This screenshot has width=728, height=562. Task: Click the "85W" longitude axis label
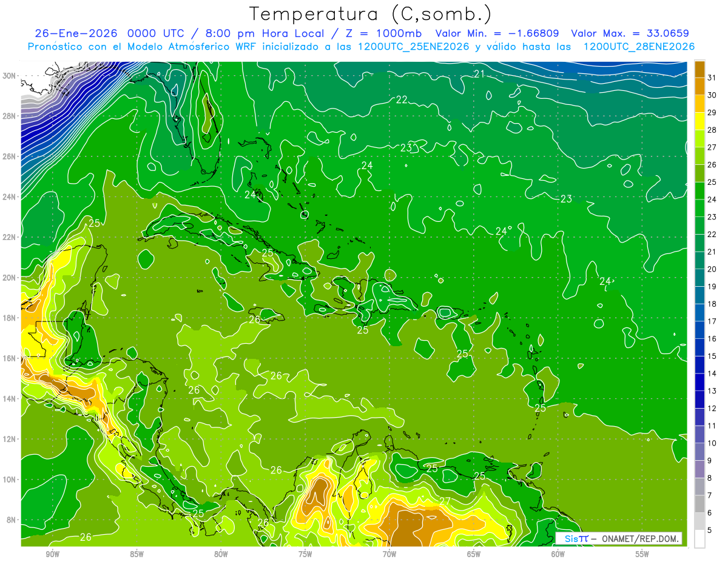(136, 555)
